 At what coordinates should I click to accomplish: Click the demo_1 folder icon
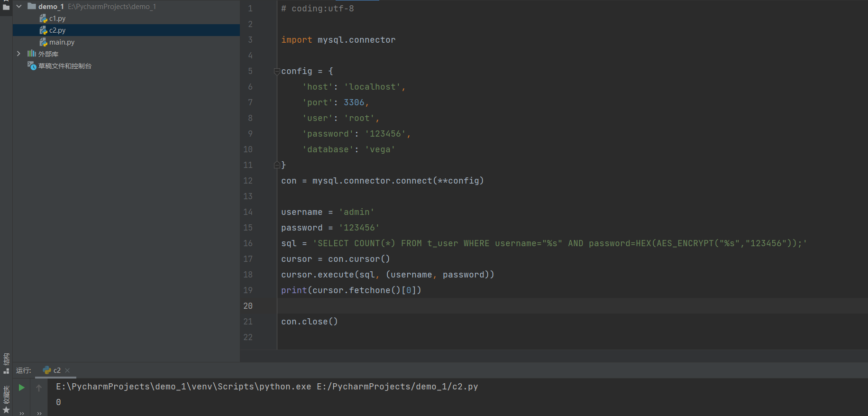[32, 6]
